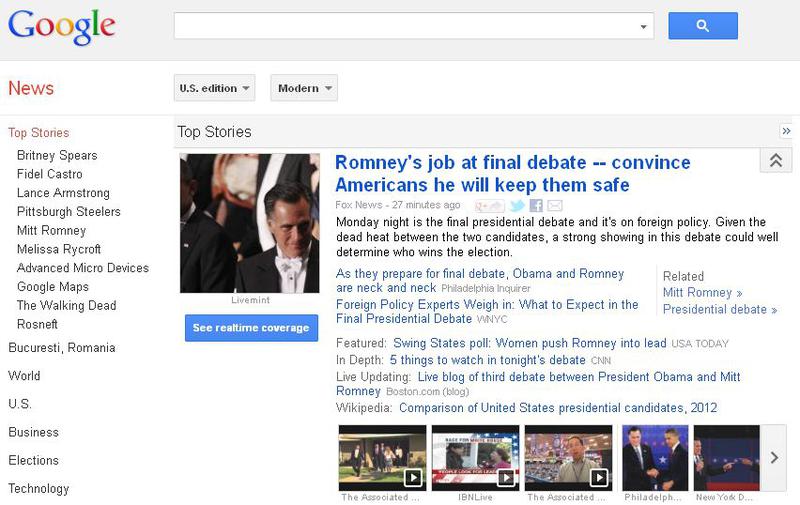The image size is (800, 505).
Task: Select Mitt Romney sidebar topic
Action: pos(51,231)
